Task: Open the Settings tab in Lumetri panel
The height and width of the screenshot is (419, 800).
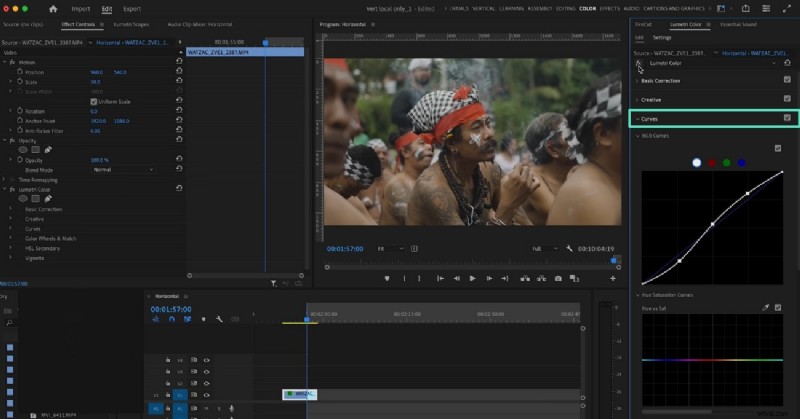Action: click(x=662, y=37)
